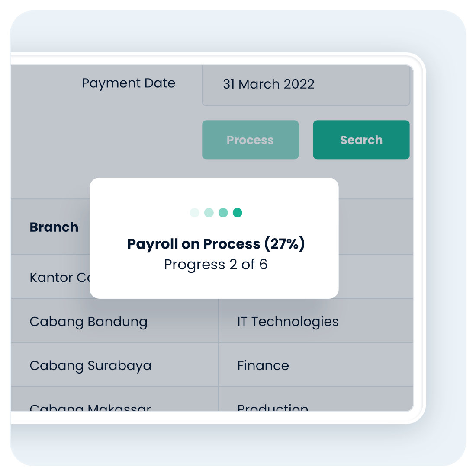This screenshot has height=476, width=476.
Task: Click the third loading dot indicator
Action: [x=223, y=213]
